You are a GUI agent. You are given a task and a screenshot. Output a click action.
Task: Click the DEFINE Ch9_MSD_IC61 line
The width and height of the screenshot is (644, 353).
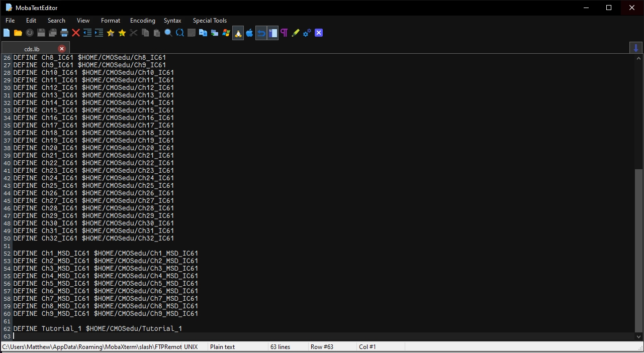[106, 314]
